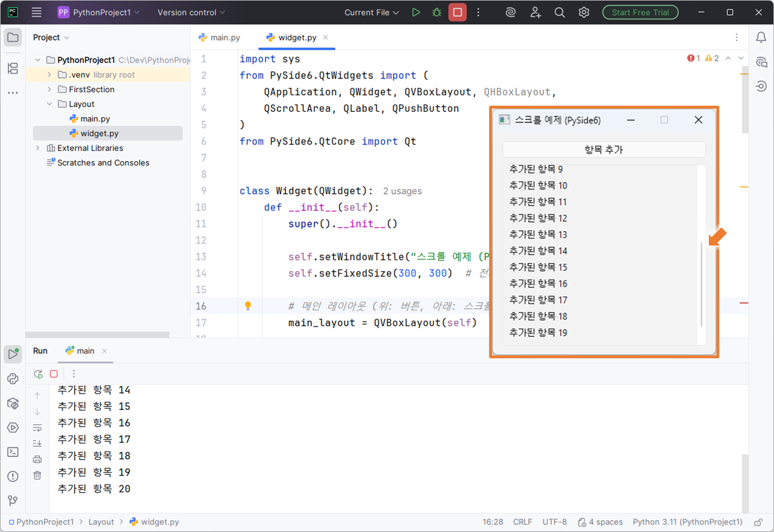Close the widget.py editor tab
The image size is (774, 532).
pos(326,38)
